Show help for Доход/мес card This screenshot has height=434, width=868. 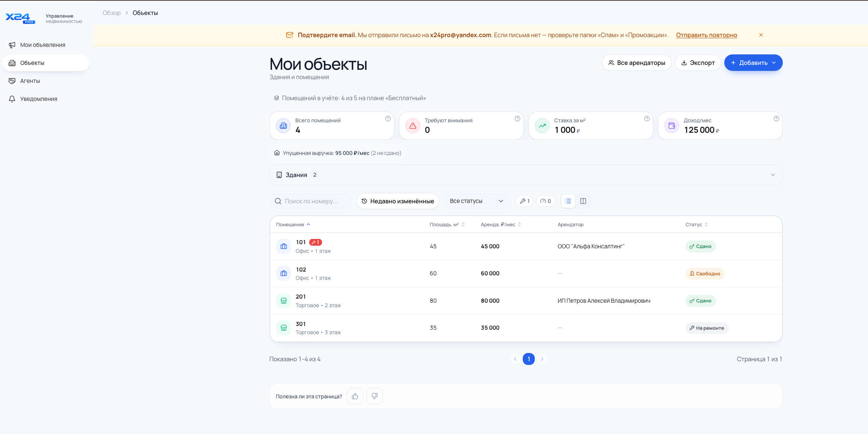pos(776,119)
